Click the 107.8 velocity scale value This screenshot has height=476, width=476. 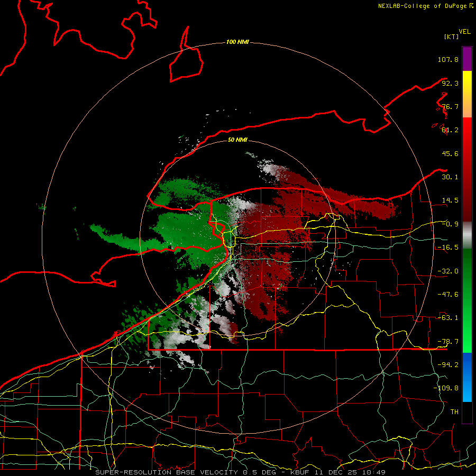[448, 59]
